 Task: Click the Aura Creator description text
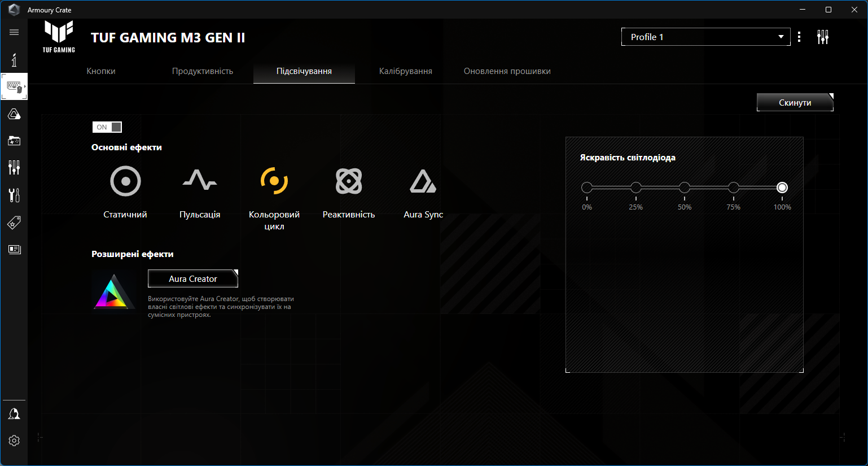[x=221, y=307]
